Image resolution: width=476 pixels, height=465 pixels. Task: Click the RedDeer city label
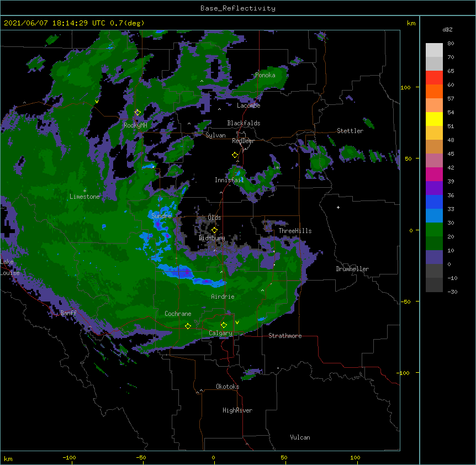tap(243, 141)
